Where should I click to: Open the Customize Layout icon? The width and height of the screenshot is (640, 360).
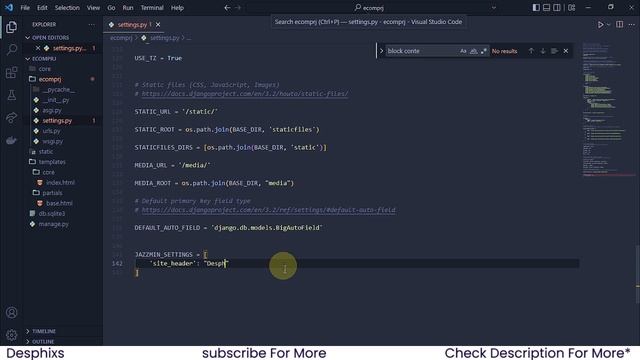(x=571, y=7)
